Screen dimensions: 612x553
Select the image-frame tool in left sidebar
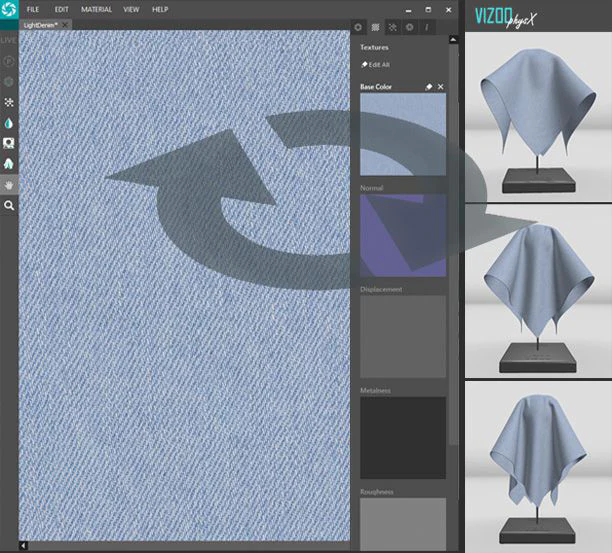tap(9, 143)
